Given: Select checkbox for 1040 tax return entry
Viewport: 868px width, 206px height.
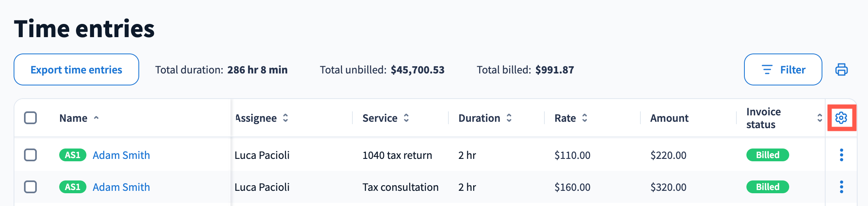Looking at the screenshot, I should click(x=30, y=155).
